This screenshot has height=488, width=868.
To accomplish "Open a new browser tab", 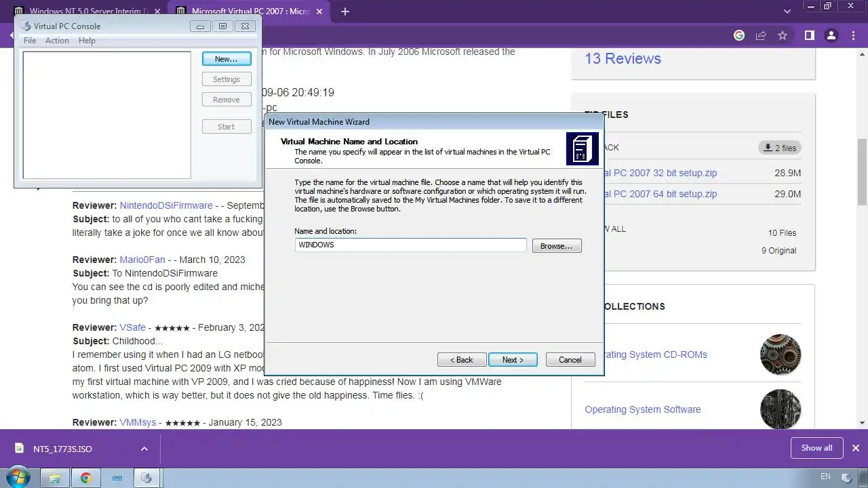I will pos(345,12).
